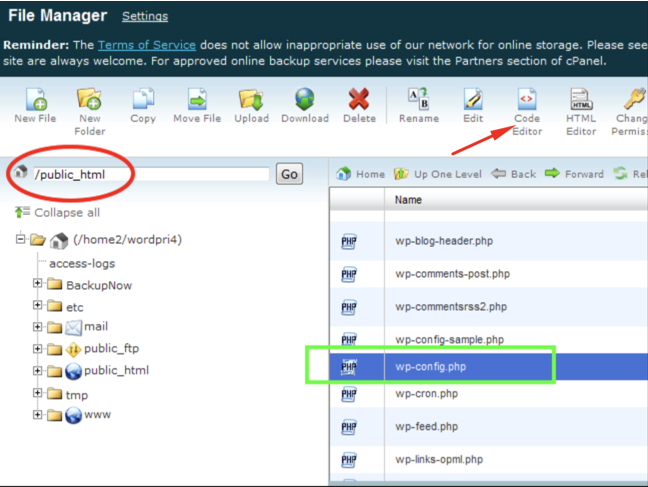Click PHP icon of wp-links-opml.php
This screenshot has width=648, height=487.
[349, 460]
